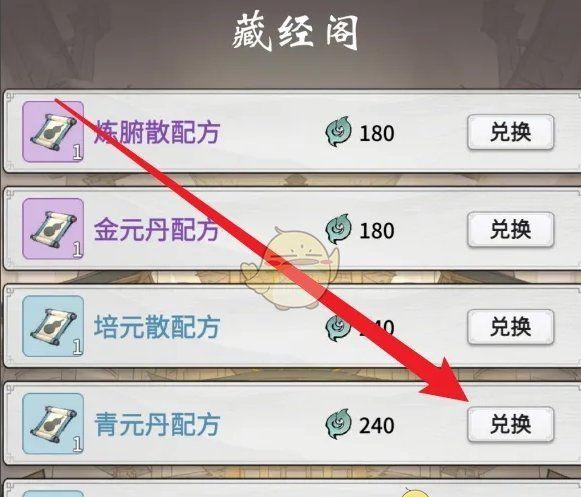Image resolution: width=581 pixels, height=497 pixels.
Task: Tap the currency icon in 培元散配方 row
Action: click(337, 327)
